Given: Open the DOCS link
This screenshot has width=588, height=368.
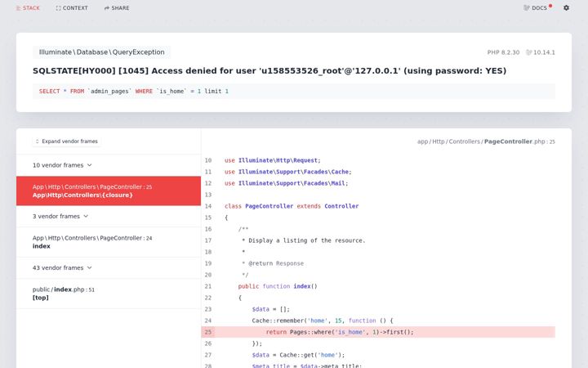Looking at the screenshot, I should pyautogui.click(x=537, y=8).
